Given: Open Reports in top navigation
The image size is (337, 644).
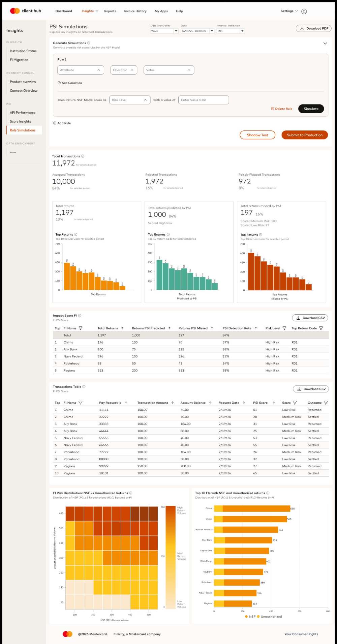Looking at the screenshot, I should click(x=110, y=11).
